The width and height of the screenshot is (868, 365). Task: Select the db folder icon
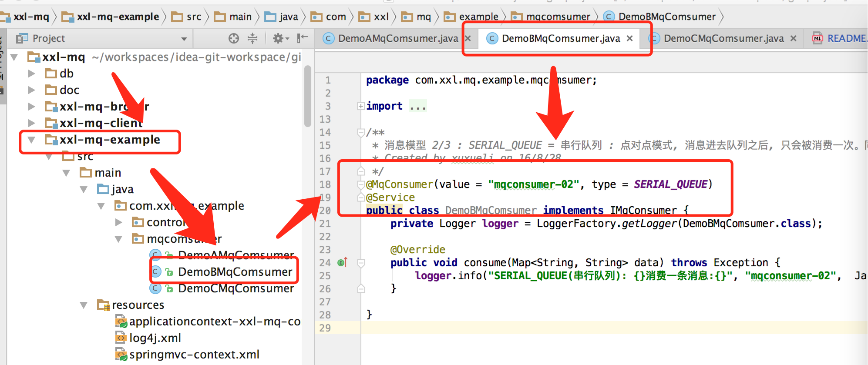click(x=51, y=73)
